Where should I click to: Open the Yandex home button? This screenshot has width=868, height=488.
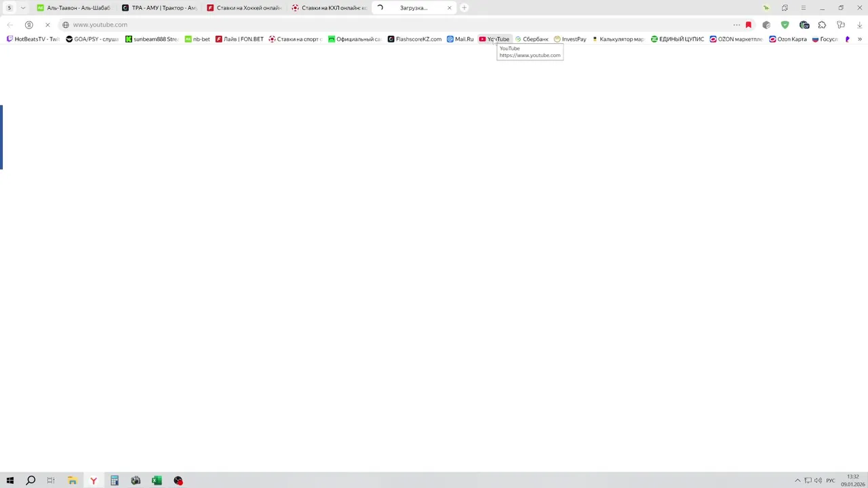tap(28, 24)
